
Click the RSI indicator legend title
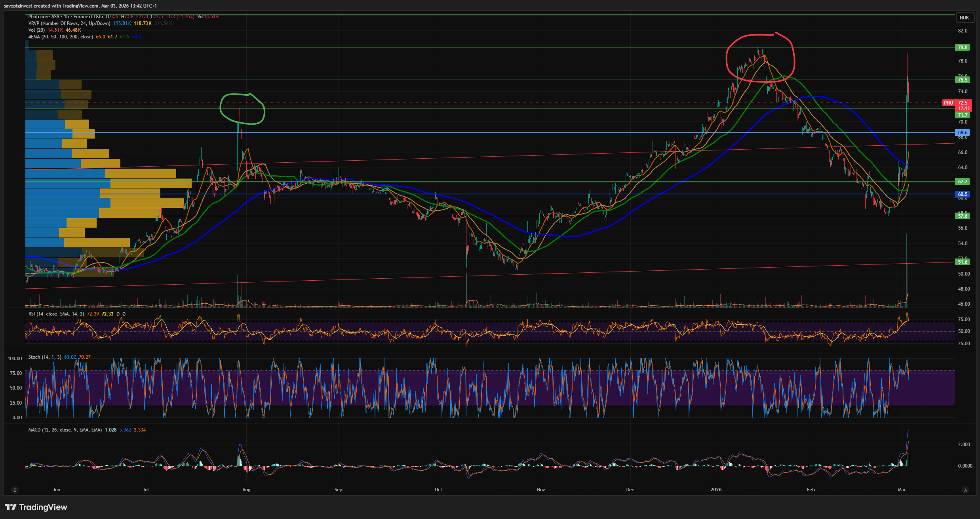(56, 314)
